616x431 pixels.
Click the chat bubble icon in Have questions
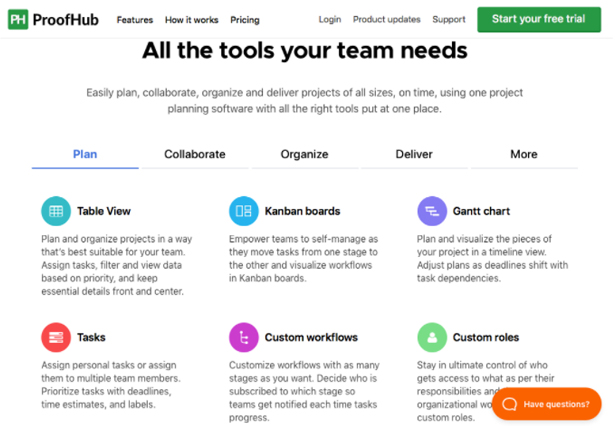[x=510, y=404]
